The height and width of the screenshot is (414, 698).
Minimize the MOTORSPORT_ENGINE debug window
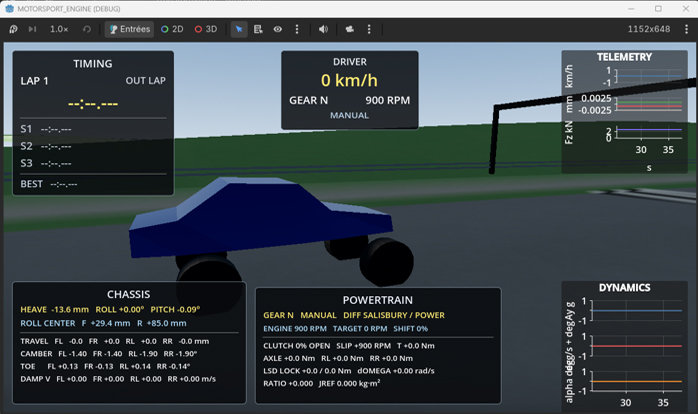click(x=631, y=8)
